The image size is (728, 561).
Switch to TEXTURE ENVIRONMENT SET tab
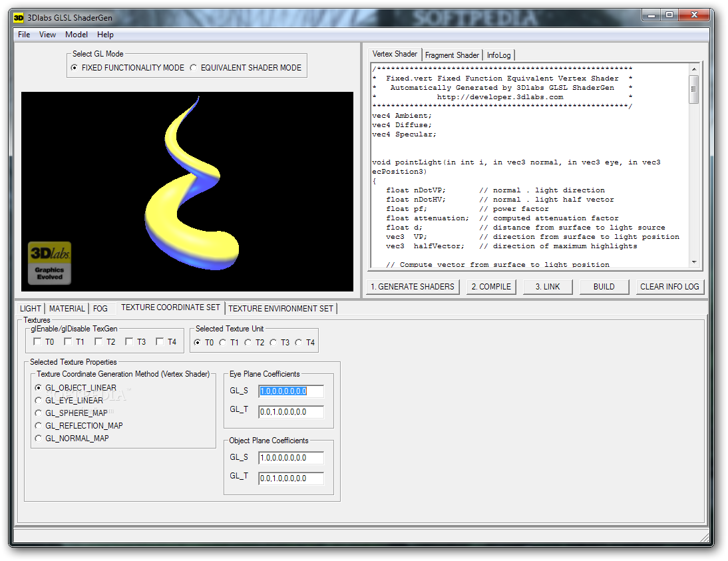[281, 308]
